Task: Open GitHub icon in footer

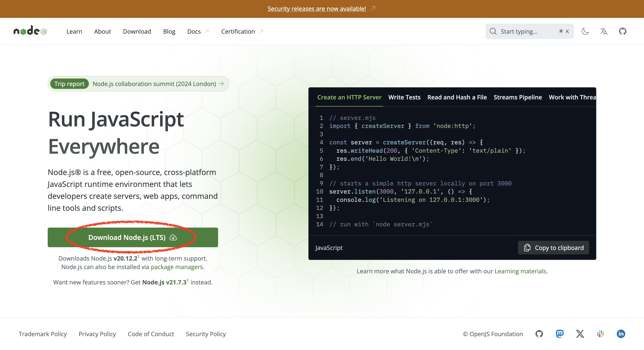Action: (x=539, y=334)
